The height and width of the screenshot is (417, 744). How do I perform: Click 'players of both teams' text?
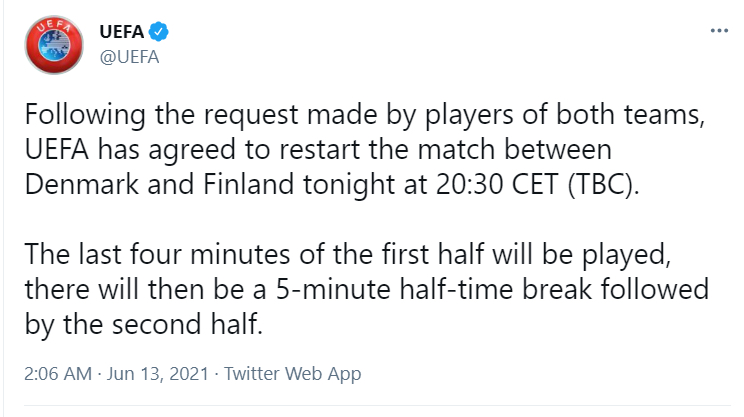pyautogui.click(x=563, y=115)
